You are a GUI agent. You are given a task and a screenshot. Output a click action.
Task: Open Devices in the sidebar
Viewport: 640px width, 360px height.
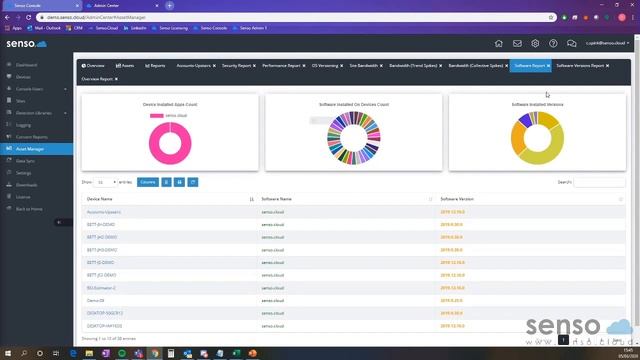pyautogui.click(x=23, y=77)
